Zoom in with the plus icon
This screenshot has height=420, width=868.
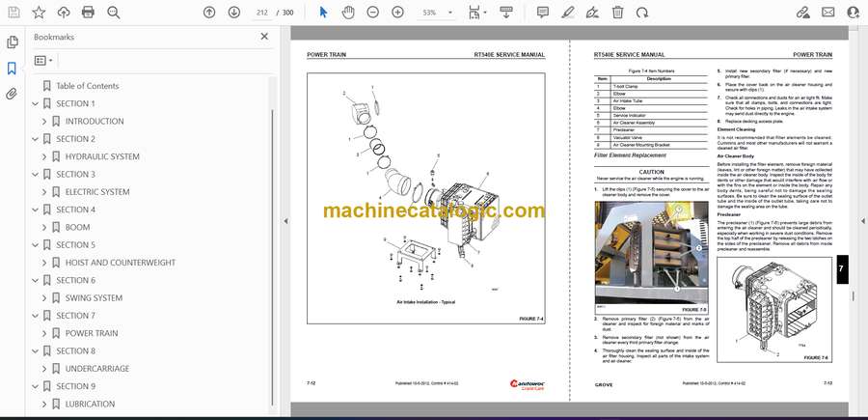[x=397, y=13]
